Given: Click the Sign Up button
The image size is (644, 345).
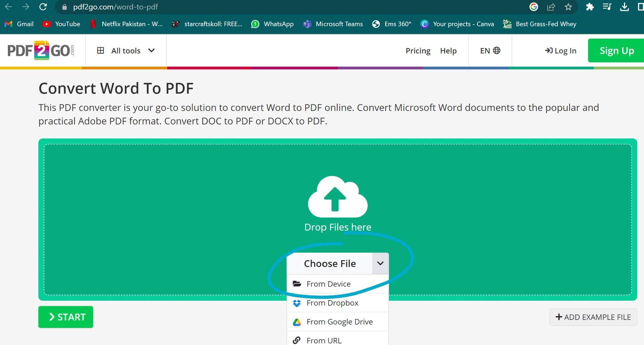Looking at the screenshot, I should (616, 50).
